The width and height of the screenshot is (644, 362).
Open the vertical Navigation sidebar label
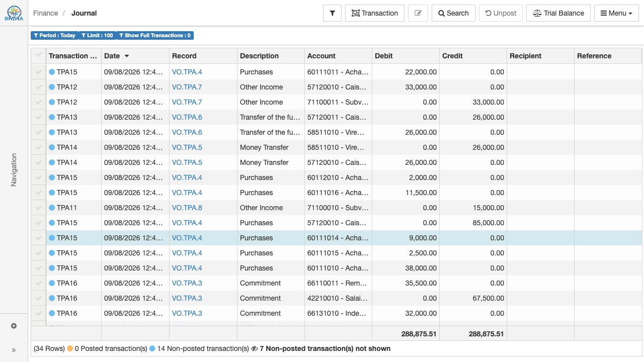coord(14,170)
